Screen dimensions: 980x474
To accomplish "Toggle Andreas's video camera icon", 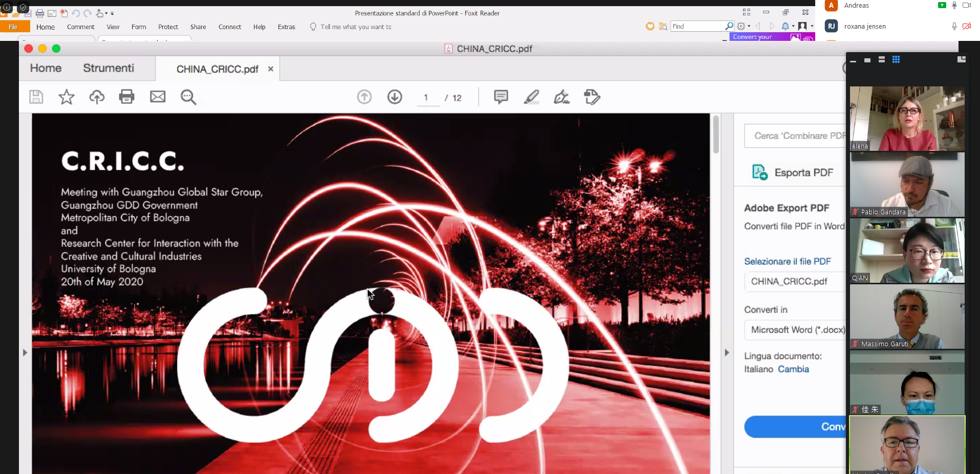I will pyautogui.click(x=966, y=6).
